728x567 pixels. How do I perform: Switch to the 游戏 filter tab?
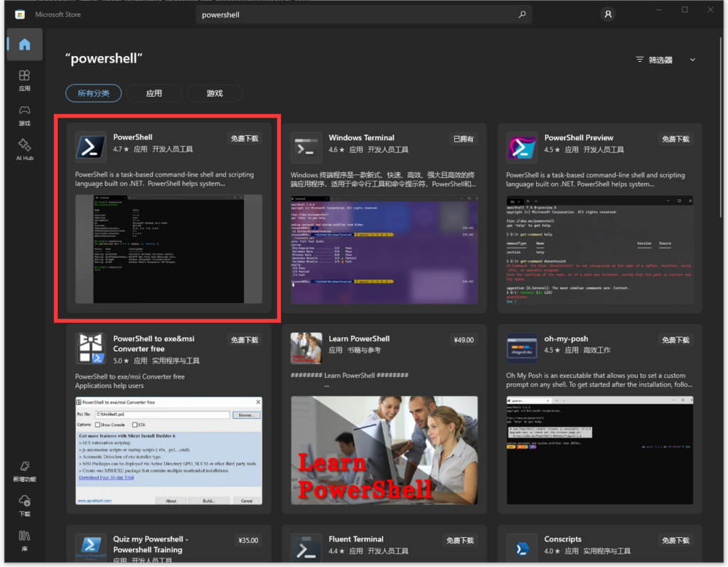tap(214, 93)
